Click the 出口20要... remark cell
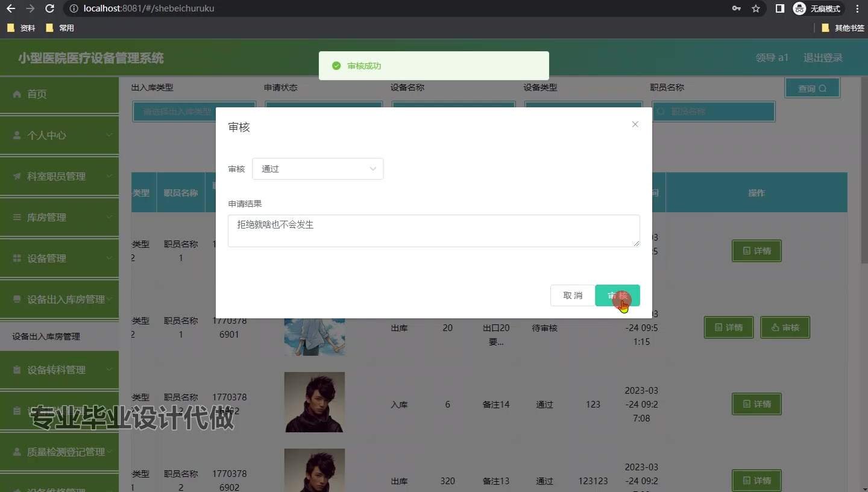 coord(496,335)
